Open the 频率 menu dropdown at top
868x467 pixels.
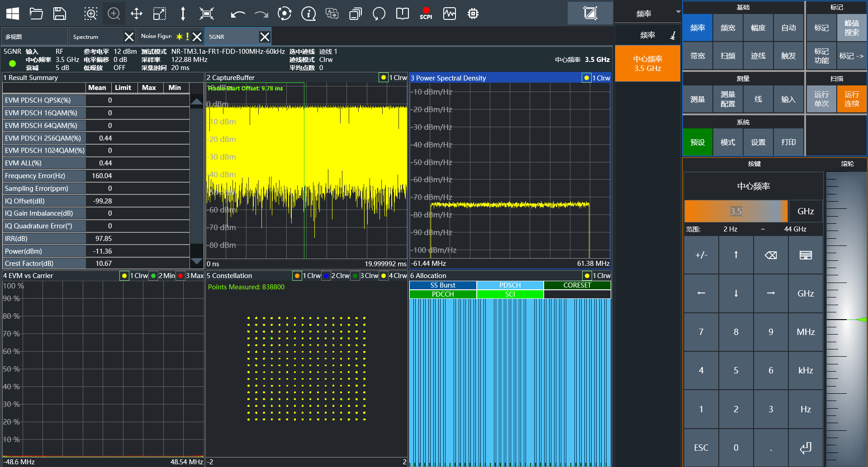coord(648,13)
